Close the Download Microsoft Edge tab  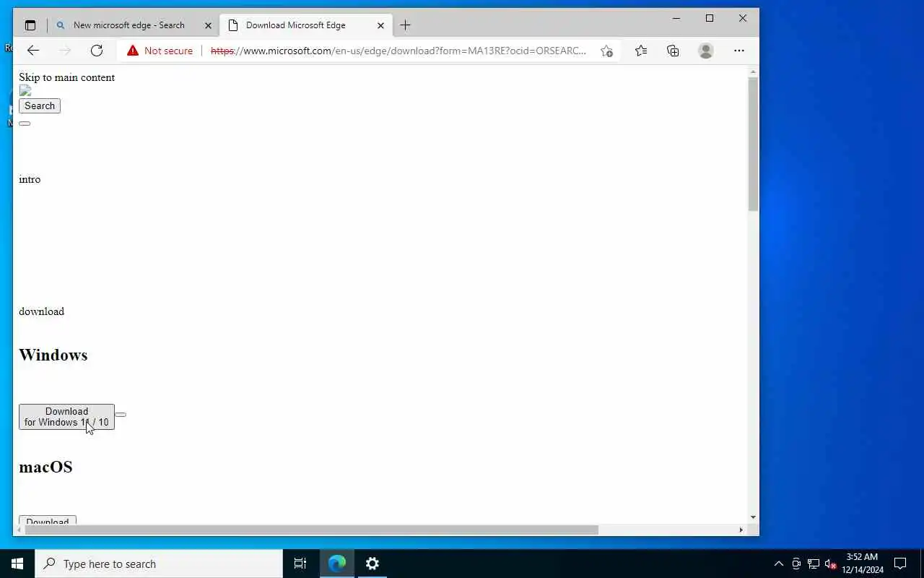pos(380,25)
